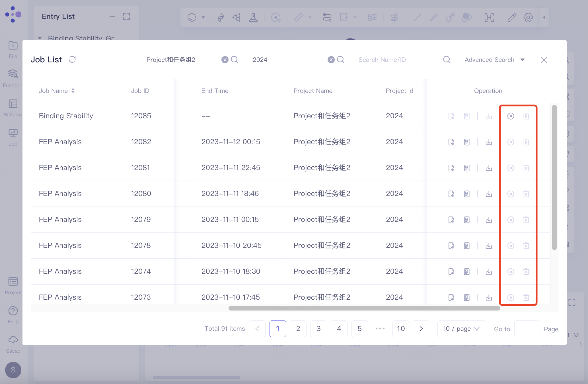Viewport: 588px width, 384px height.
Task: Sort jobs by Job Name
Action: [x=73, y=91]
